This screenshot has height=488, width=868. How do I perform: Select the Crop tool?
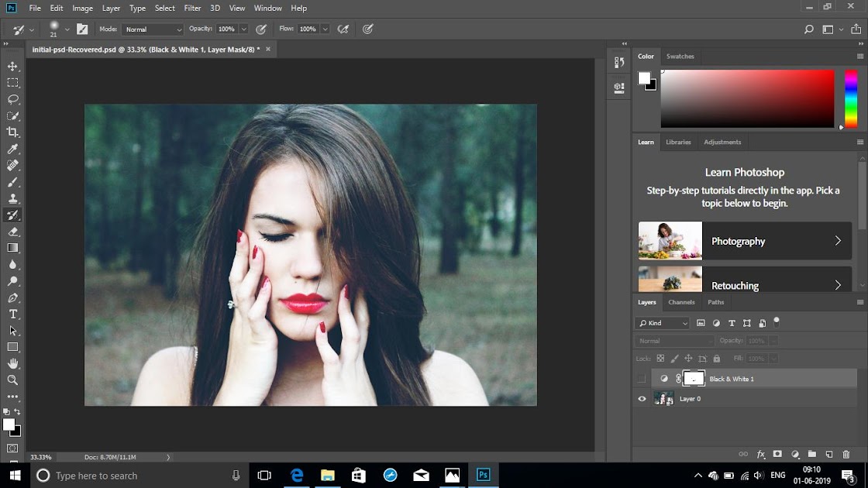pyautogui.click(x=12, y=132)
